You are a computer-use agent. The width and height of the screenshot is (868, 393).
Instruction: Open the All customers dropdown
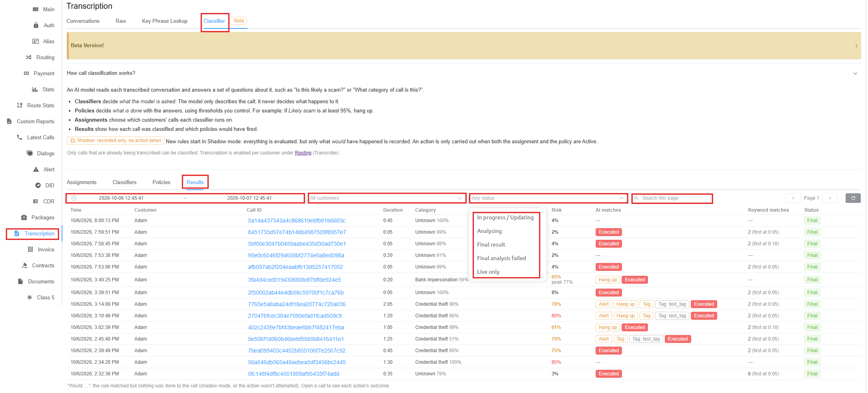(386, 198)
